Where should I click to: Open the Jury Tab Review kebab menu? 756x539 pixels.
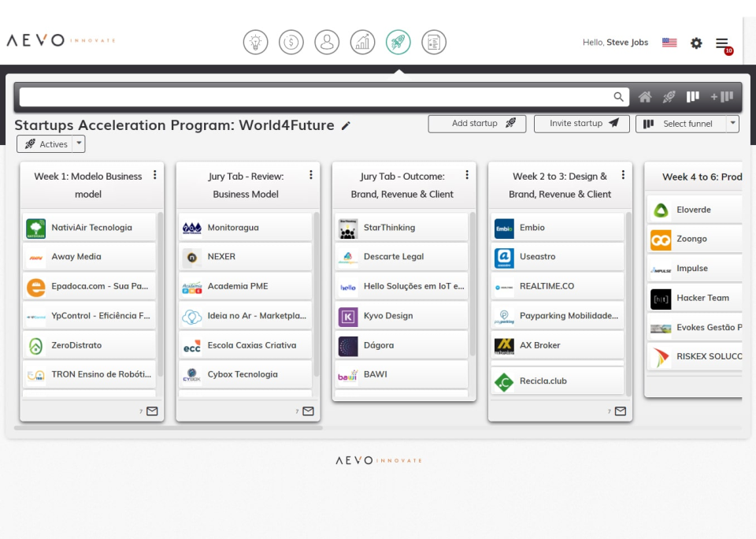point(310,174)
